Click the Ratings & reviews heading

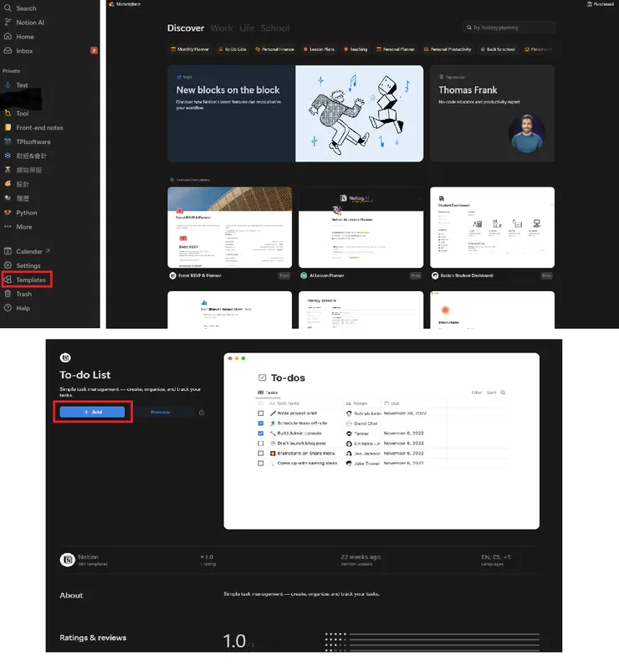pos(93,638)
